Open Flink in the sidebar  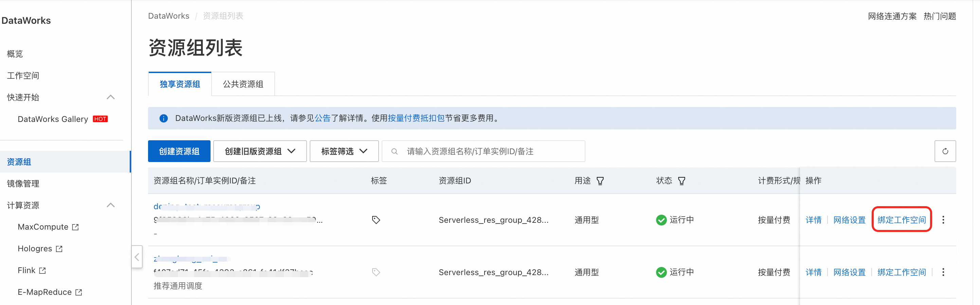[x=26, y=270]
